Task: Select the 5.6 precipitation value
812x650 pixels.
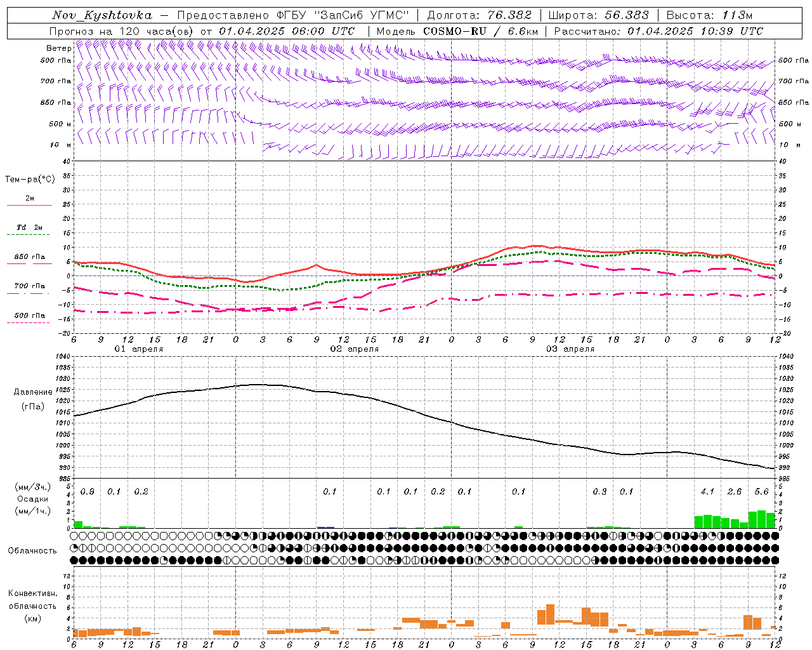Action: 762,492
